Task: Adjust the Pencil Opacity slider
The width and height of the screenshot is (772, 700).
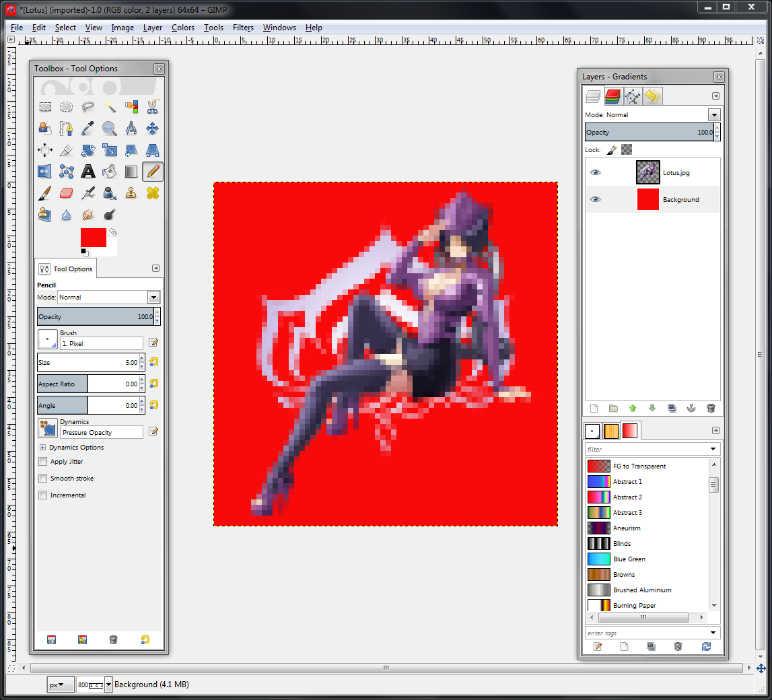Action: [96, 316]
